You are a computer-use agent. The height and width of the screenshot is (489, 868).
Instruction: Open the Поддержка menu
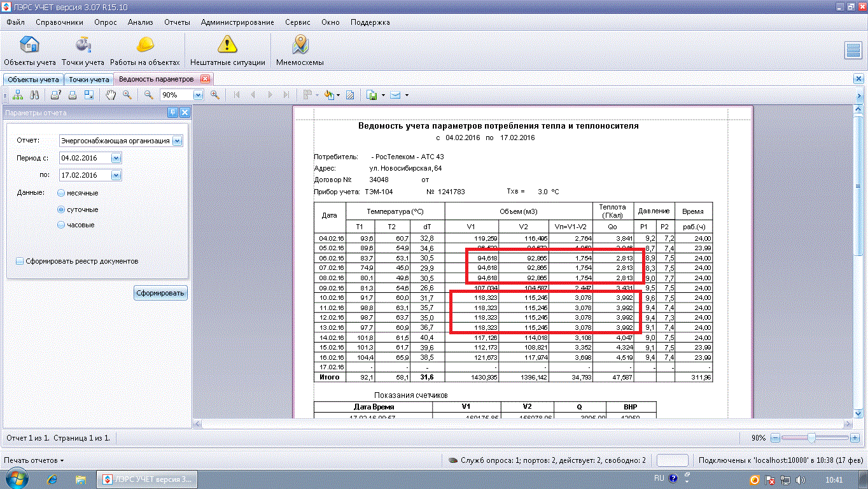370,22
